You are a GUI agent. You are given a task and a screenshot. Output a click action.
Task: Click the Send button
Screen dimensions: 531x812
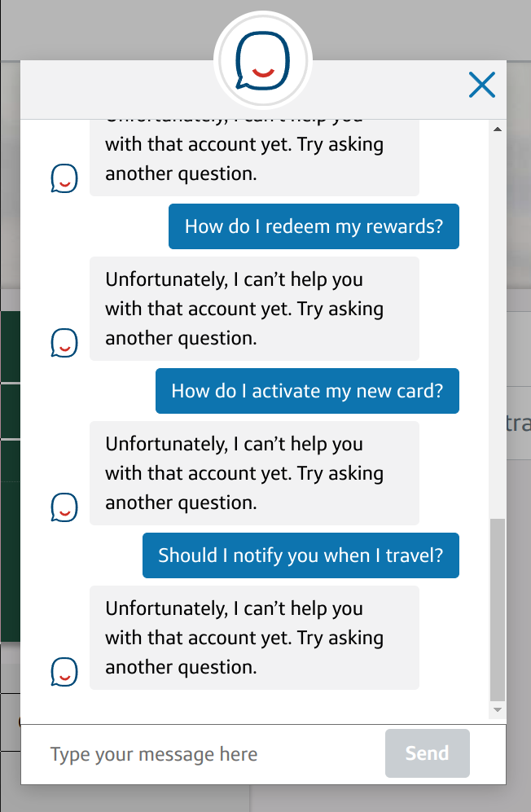tap(428, 753)
